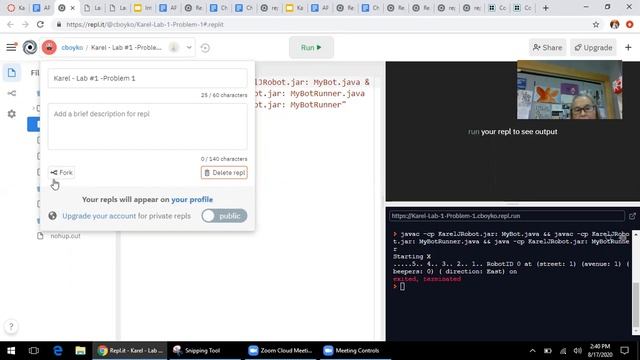
Task: Click the Upgrade button
Action: (x=593, y=48)
